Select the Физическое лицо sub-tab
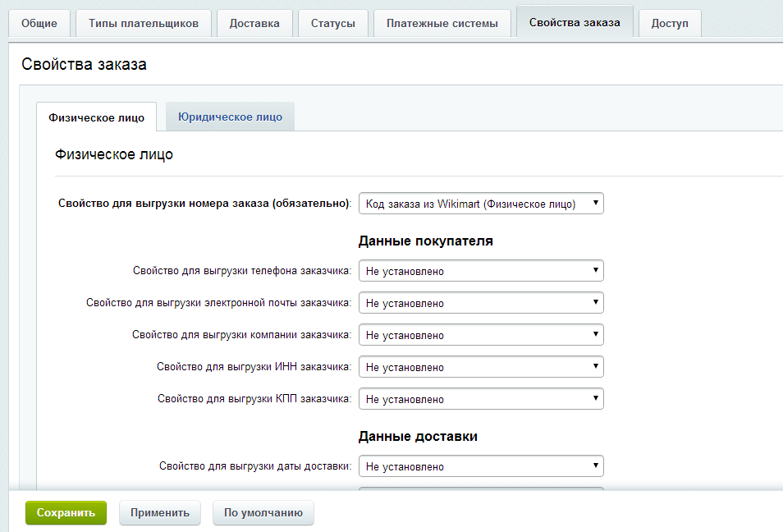The height and width of the screenshot is (532, 783). (96, 117)
